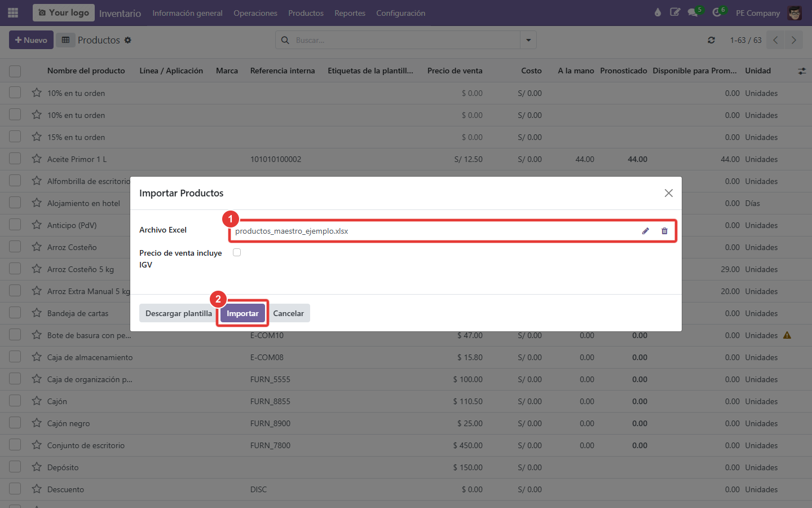
Task: Open the PE Company selector
Action: pyautogui.click(x=757, y=13)
